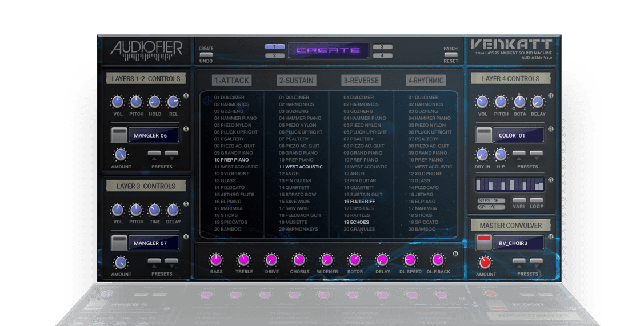644x326 pixels.
Task: Reset Master Convolver with R icon
Action: point(550,237)
